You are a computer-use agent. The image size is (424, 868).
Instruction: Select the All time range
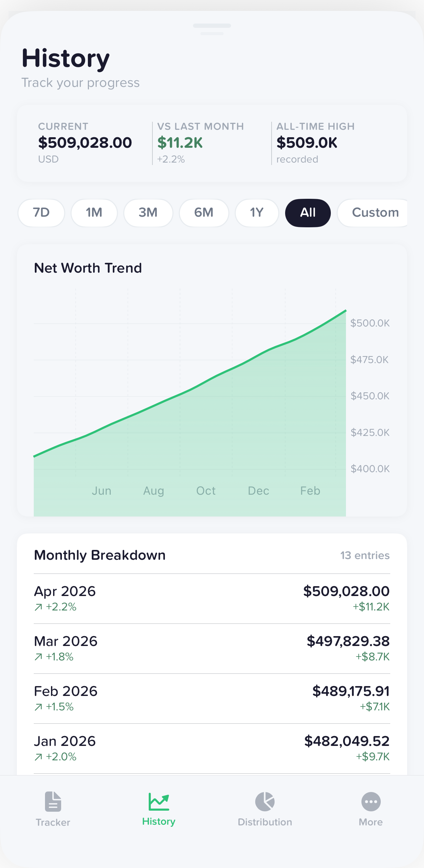point(308,213)
